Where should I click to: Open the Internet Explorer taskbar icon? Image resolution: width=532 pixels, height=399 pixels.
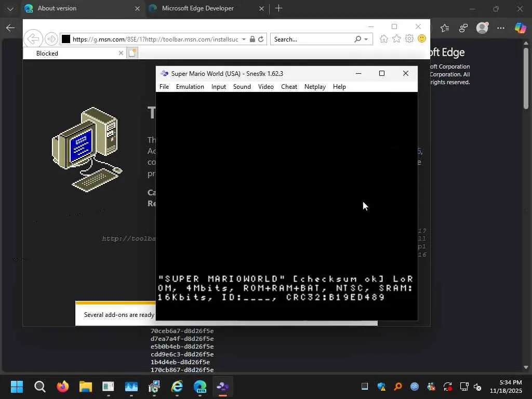(x=177, y=387)
